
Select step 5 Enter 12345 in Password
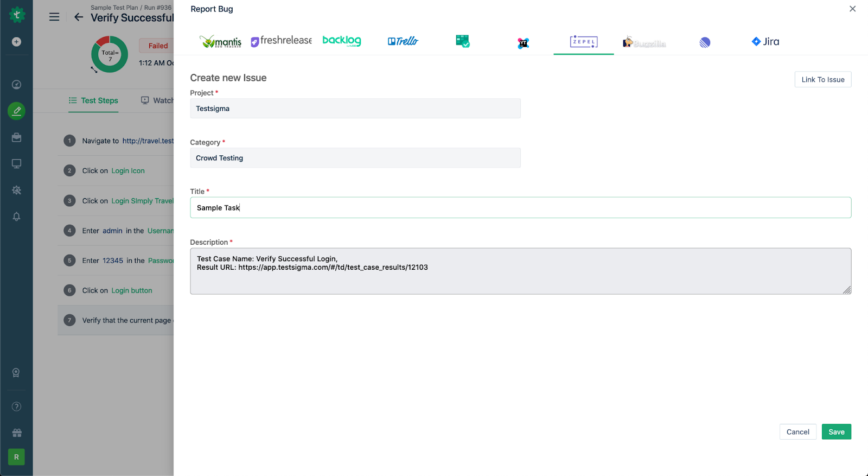coord(116,261)
